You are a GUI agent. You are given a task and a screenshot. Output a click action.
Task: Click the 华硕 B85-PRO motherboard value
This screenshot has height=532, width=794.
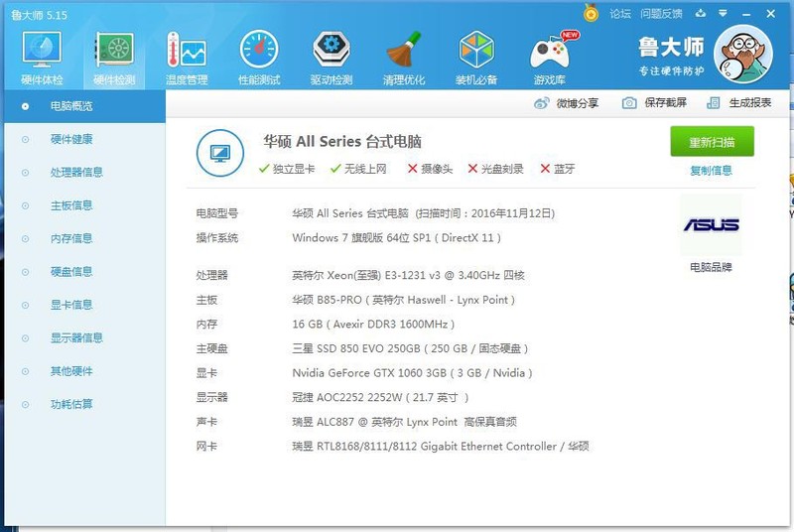[x=404, y=300]
